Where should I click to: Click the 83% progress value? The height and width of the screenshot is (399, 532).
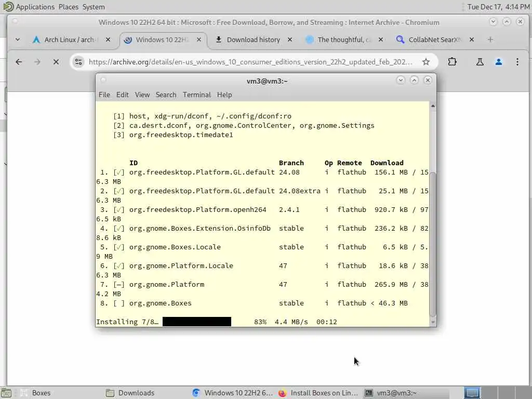(260, 322)
